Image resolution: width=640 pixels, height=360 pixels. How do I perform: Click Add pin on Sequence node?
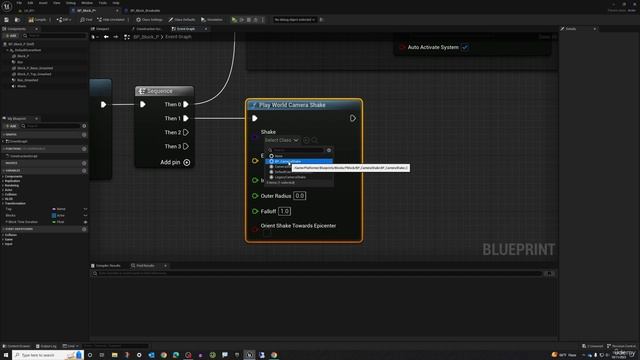point(175,162)
